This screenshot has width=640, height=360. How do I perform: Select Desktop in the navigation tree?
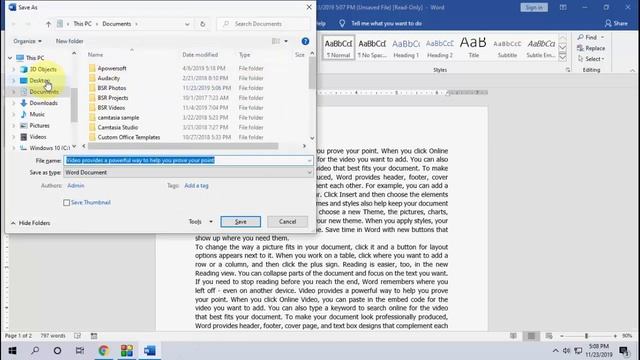(x=40, y=80)
